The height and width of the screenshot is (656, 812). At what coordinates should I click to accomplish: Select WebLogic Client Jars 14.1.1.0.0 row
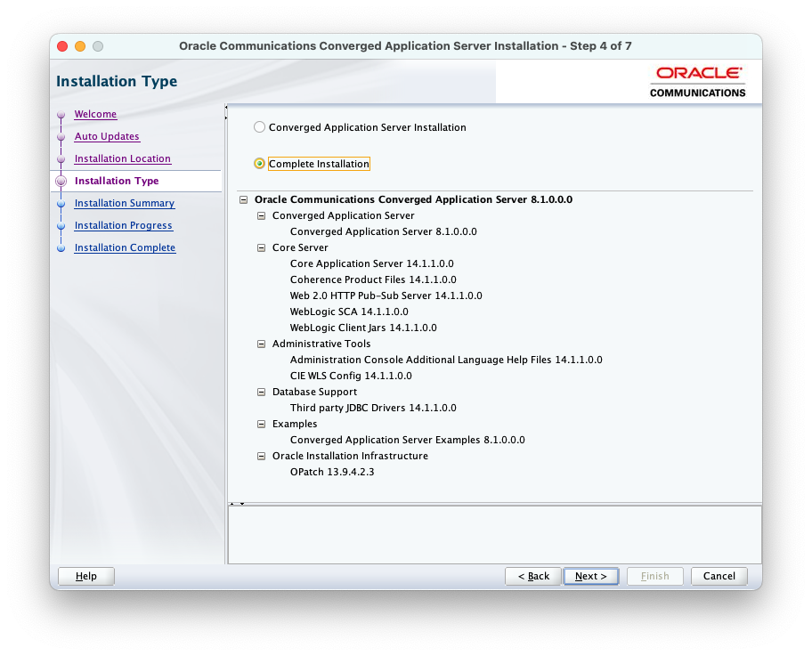coord(363,328)
